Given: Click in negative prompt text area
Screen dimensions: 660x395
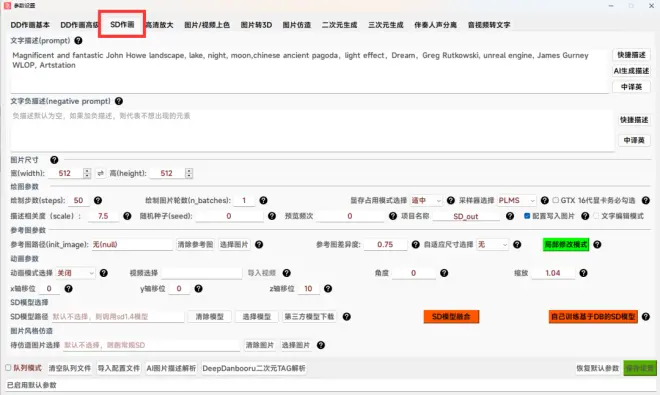Looking at the screenshot, I should [311, 131].
